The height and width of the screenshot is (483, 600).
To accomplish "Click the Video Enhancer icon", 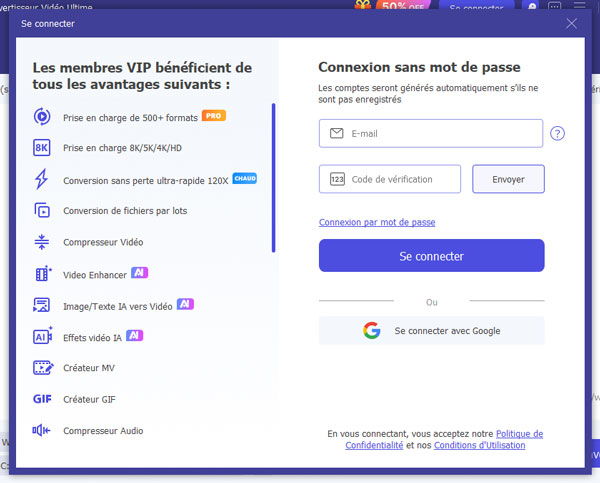I will click(42, 273).
